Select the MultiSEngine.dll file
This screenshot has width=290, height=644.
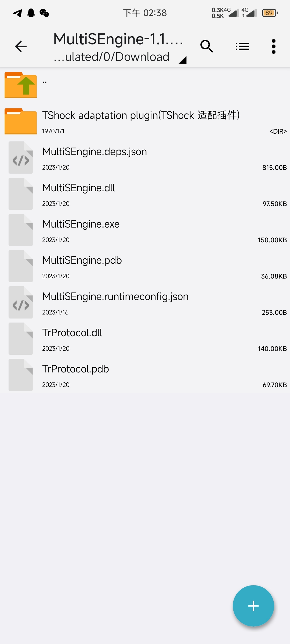107,193
